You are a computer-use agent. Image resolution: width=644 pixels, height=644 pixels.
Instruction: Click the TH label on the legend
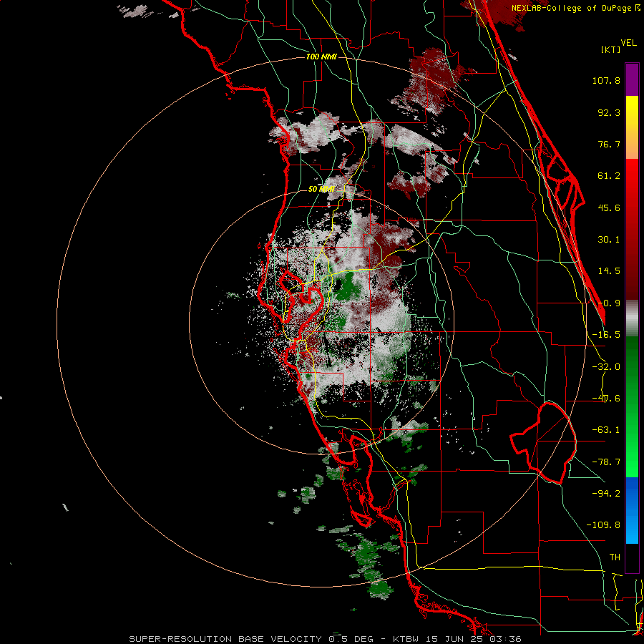(615, 557)
